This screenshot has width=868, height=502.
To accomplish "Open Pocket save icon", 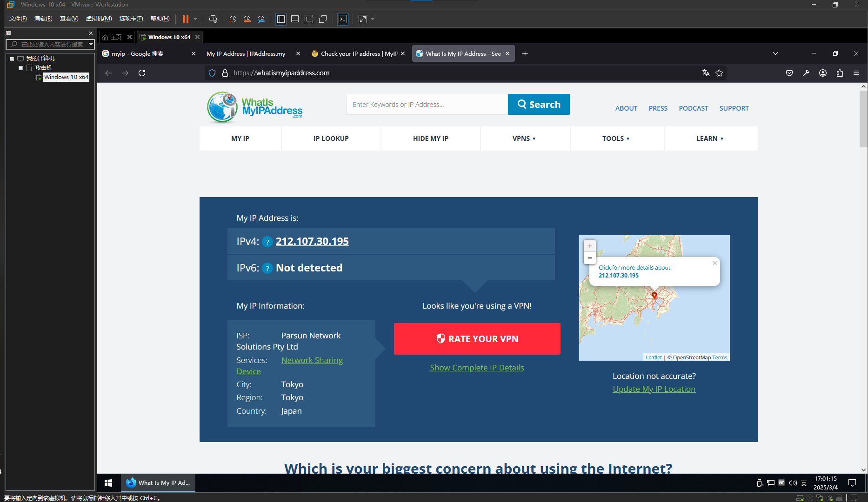I will 789,73.
